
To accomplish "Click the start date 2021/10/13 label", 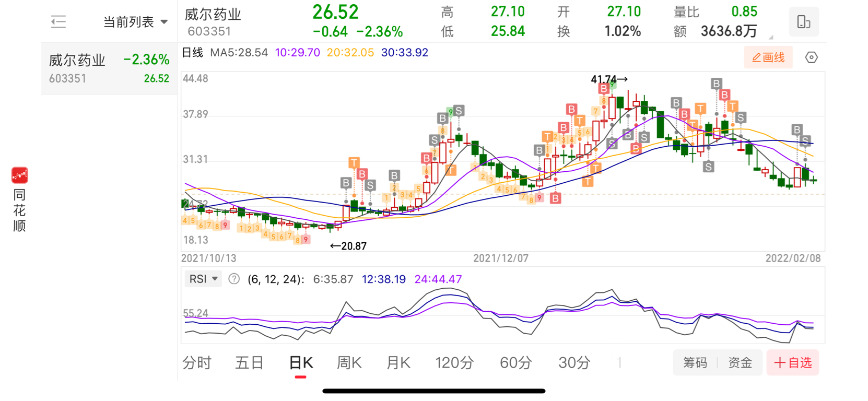I will pyautogui.click(x=208, y=258).
